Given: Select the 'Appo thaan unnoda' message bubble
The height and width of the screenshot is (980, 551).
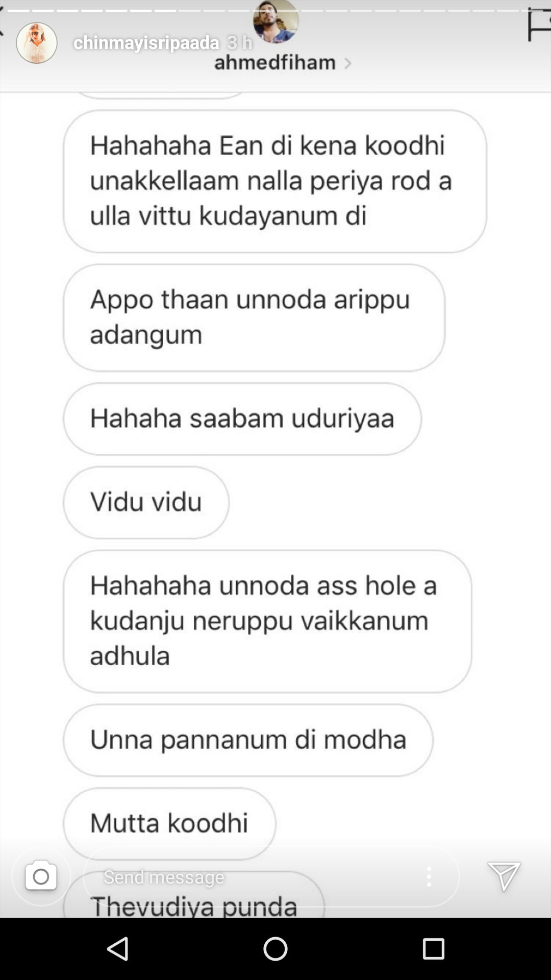Looking at the screenshot, I should click(x=254, y=317).
